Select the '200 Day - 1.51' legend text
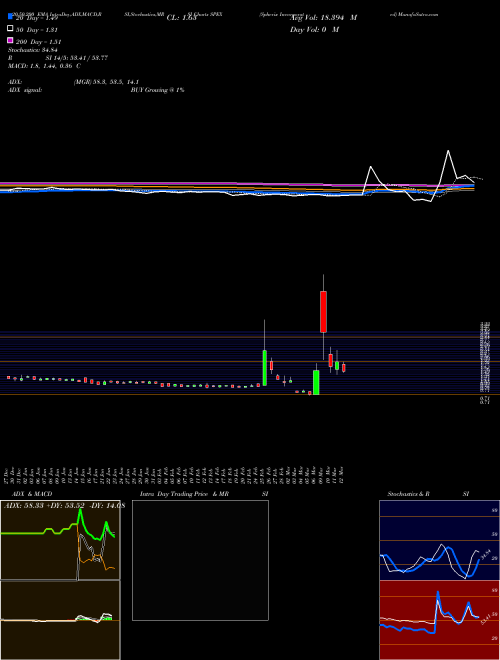This screenshot has height=660, width=500. (x=39, y=42)
